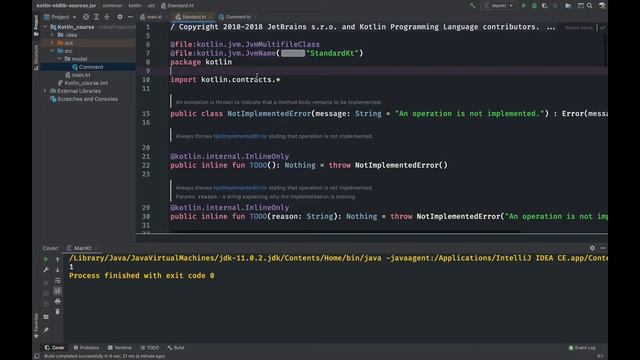Click the locate-in-project target icon
Image resolution: width=640 pixels, height=360 pixels.
tap(86, 17)
